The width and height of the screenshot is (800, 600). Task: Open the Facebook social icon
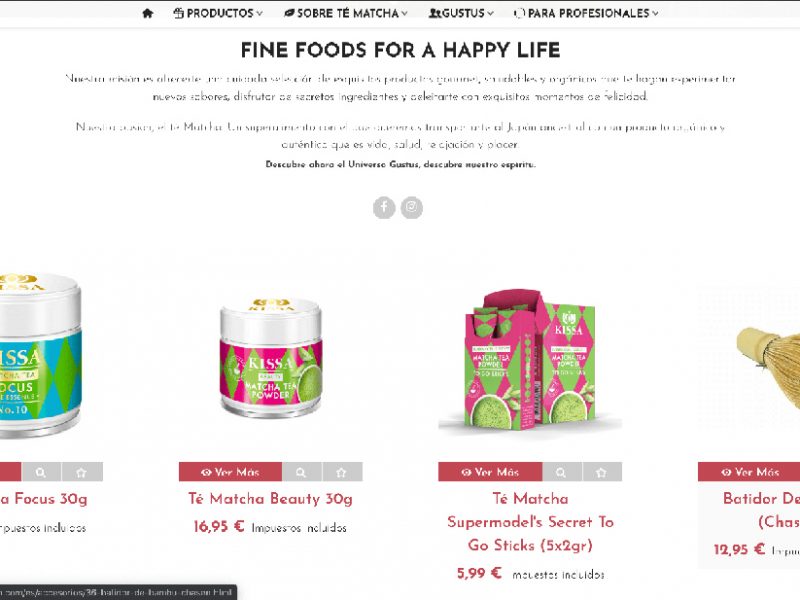click(384, 208)
